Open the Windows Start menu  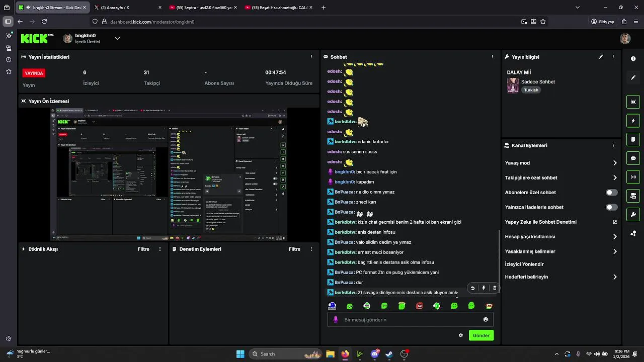[240, 354]
